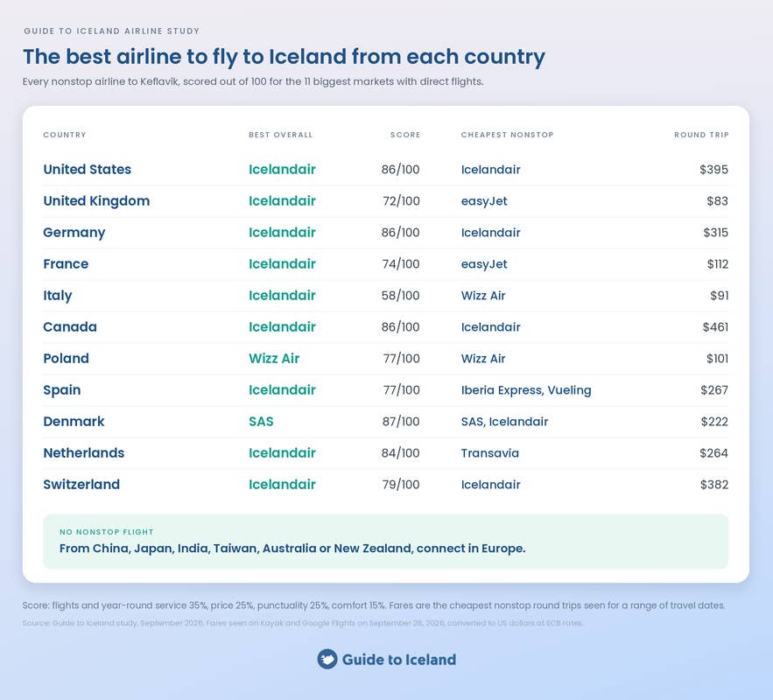Image resolution: width=773 pixels, height=700 pixels.
Task: Select the Denmark country cell
Action: click(74, 422)
